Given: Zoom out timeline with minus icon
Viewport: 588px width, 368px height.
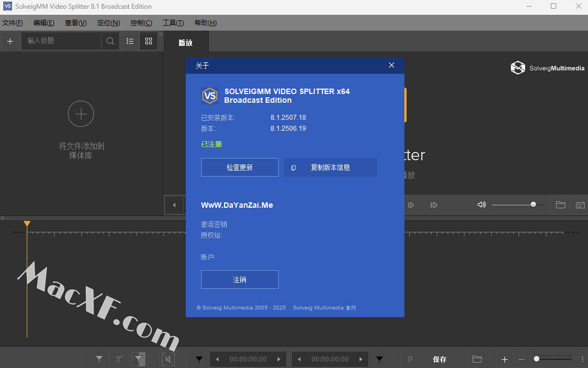Looking at the screenshot, I should point(522,359).
